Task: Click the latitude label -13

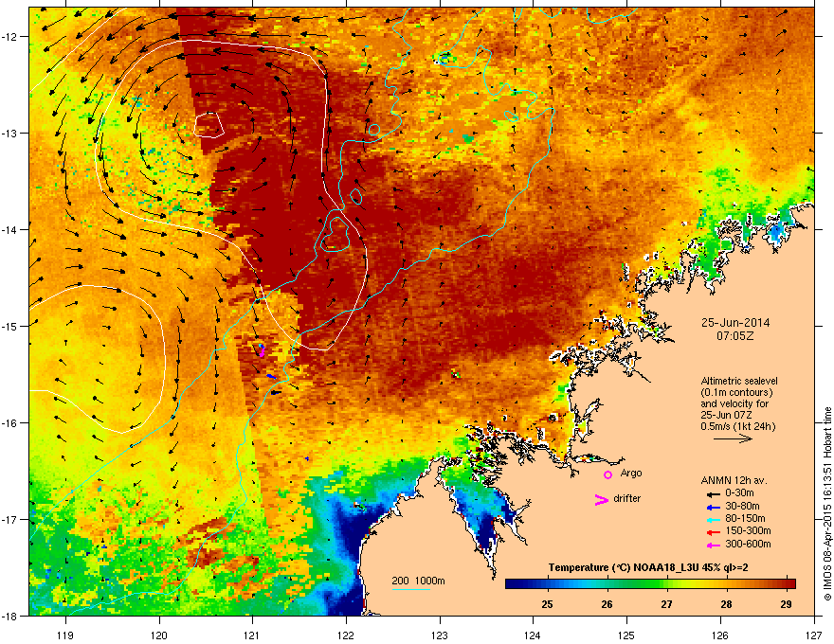Action: click(x=9, y=133)
